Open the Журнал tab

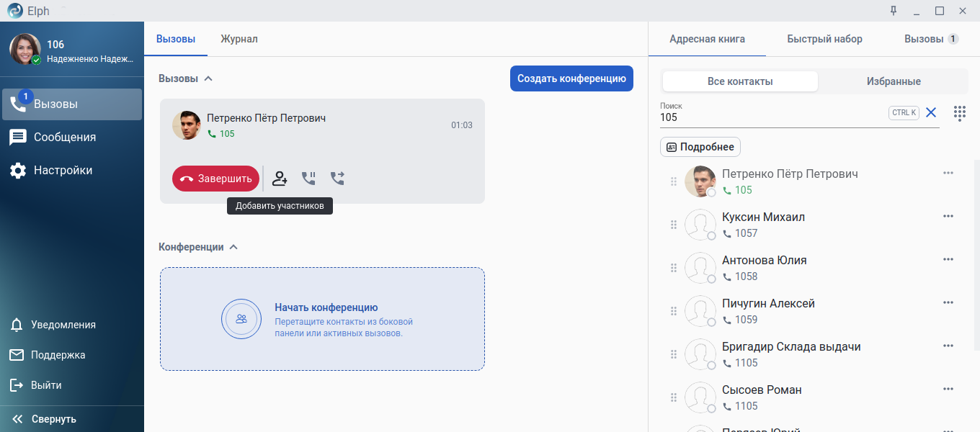click(239, 39)
